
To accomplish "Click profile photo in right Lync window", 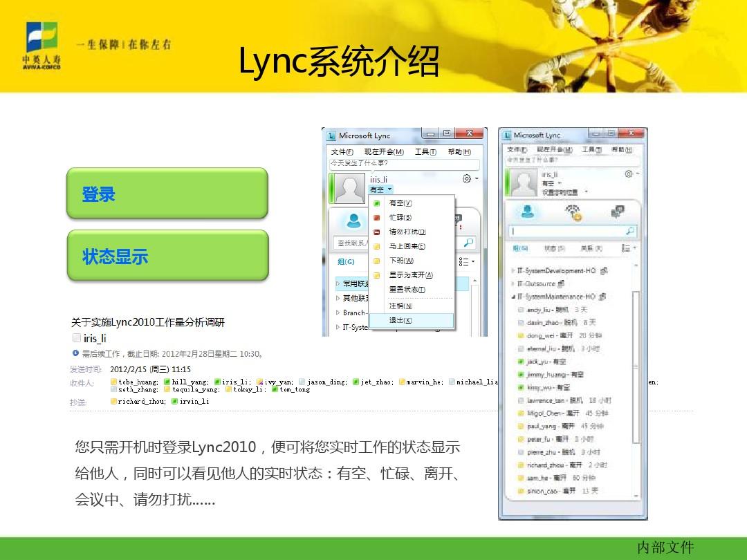I will pyautogui.click(x=524, y=183).
